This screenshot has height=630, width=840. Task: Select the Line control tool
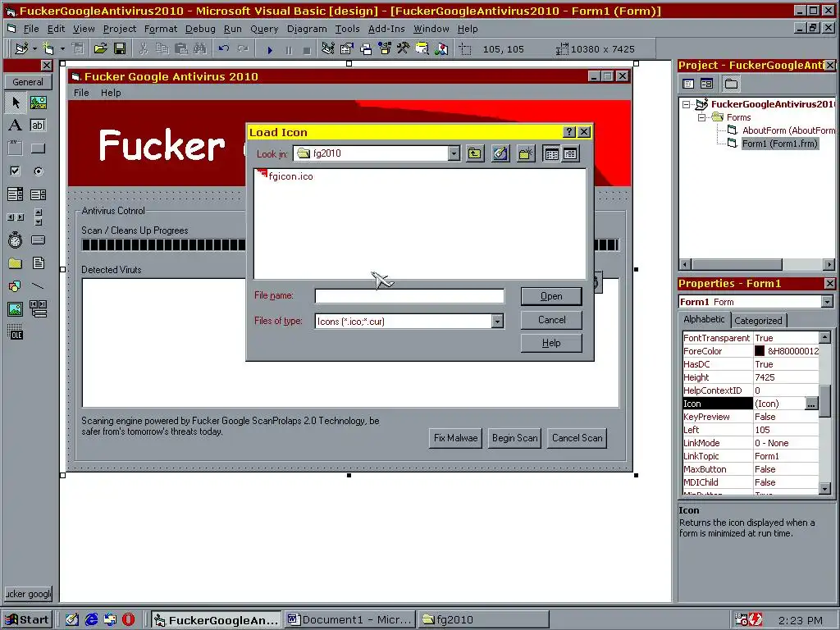click(38, 286)
